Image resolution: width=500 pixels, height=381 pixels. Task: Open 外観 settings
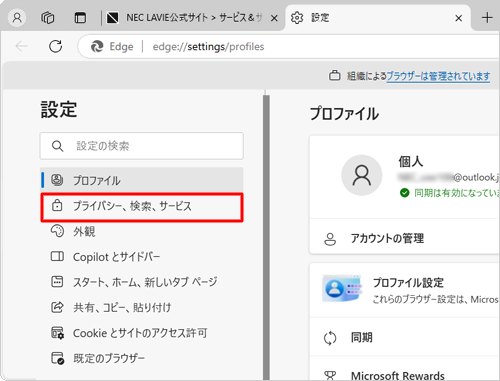pyautogui.click(x=142, y=231)
